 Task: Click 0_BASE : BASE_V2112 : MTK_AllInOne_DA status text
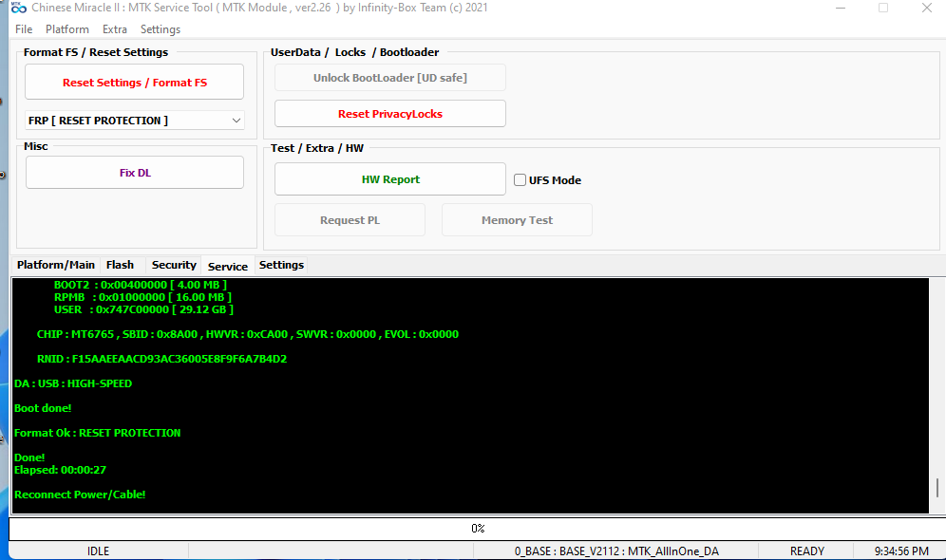tap(616, 551)
